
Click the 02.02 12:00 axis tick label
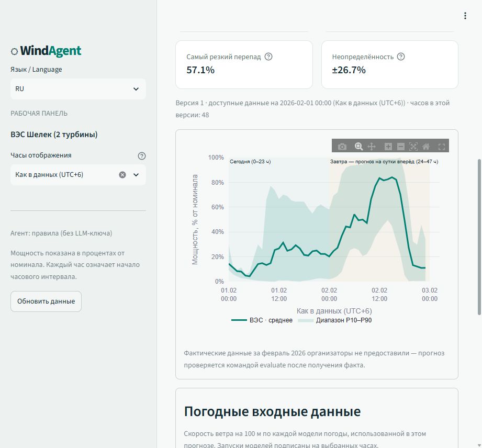tap(379, 294)
